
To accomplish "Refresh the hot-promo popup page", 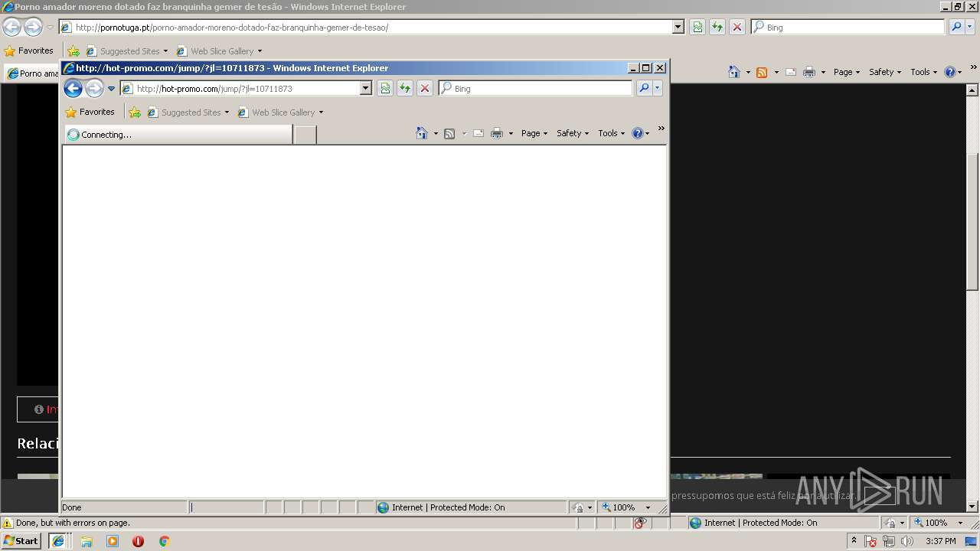I will pyautogui.click(x=405, y=89).
